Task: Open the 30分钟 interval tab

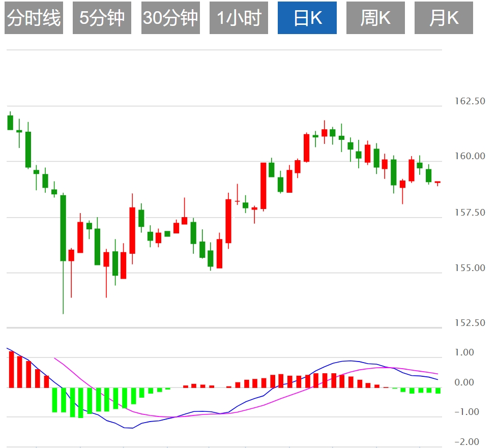Action: [x=170, y=18]
